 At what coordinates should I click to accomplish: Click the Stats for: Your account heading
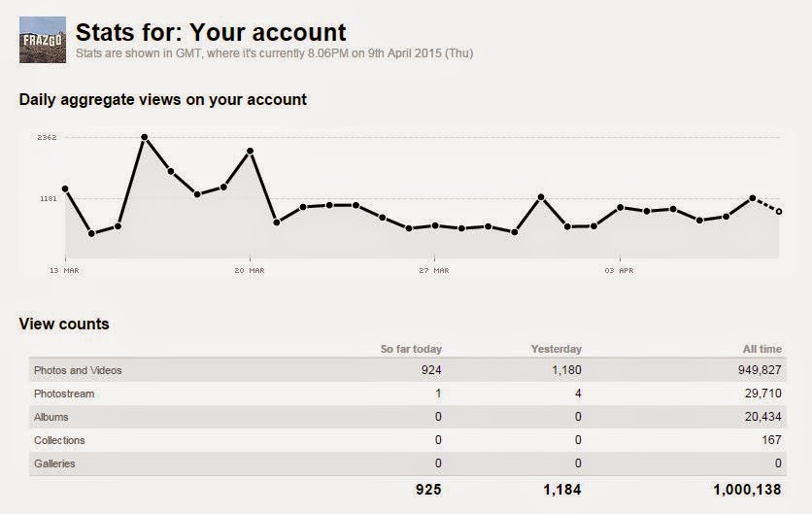211,33
